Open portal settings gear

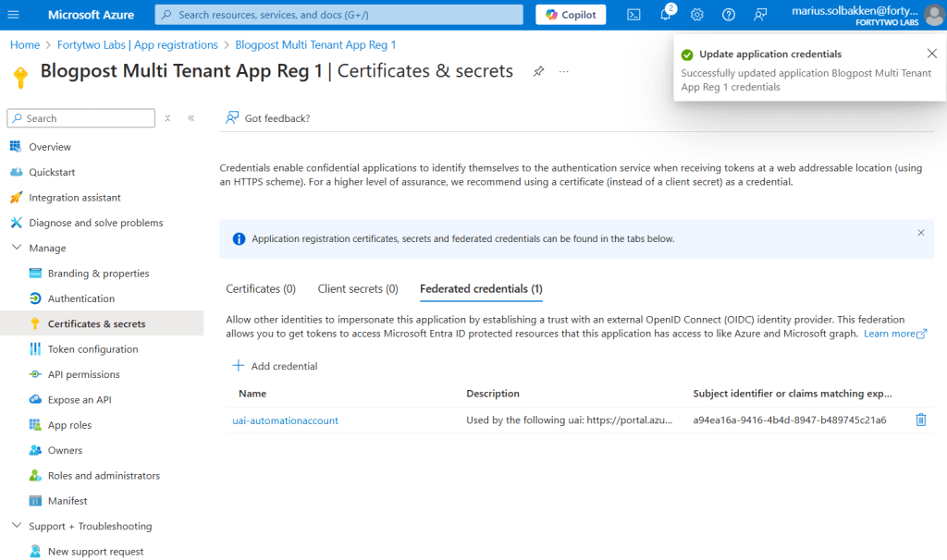697,15
